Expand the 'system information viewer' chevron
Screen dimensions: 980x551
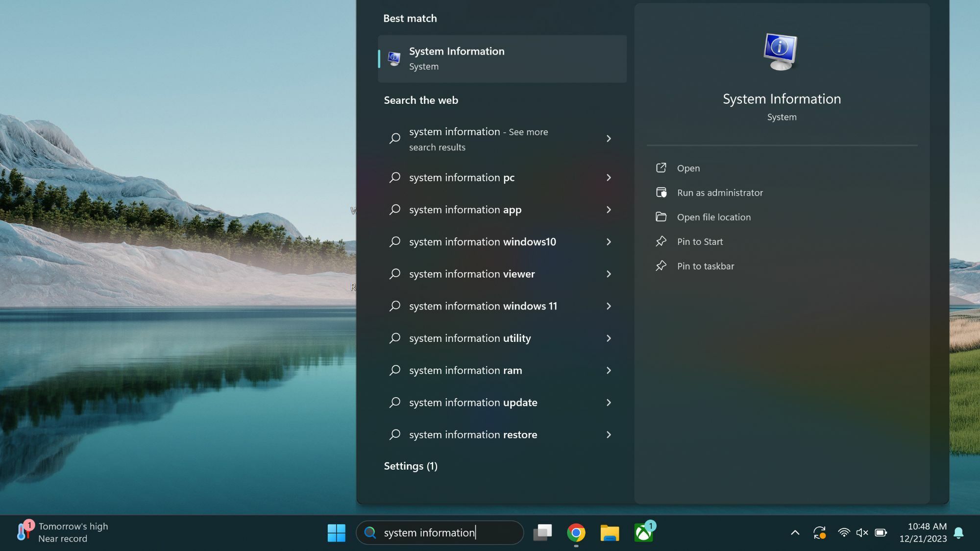coord(609,274)
